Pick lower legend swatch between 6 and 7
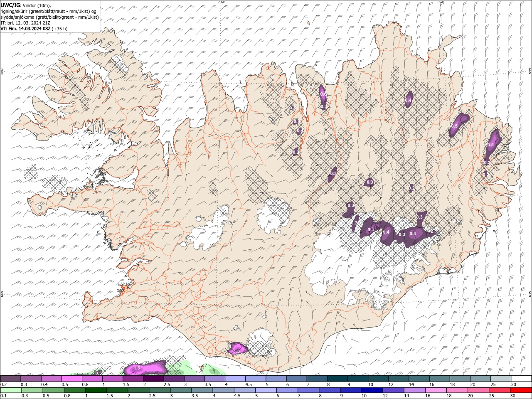The width and height of the screenshot is (532, 399). [287, 390]
